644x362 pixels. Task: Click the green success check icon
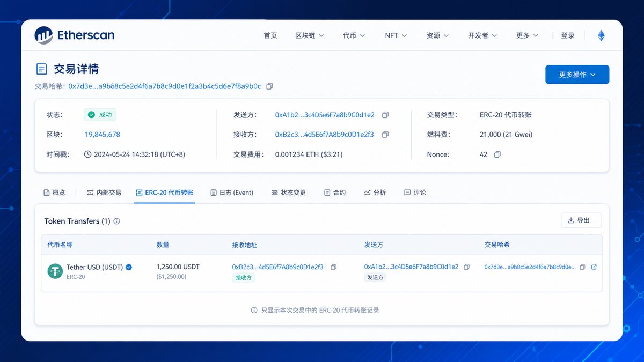(x=91, y=115)
